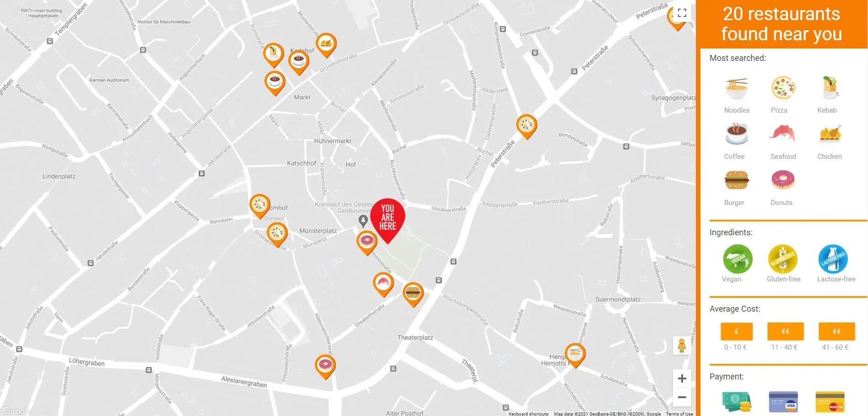Select the Noodles filter icon
Image resolution: width=868 pixels, height=416 pixels.
coord(737,88)
